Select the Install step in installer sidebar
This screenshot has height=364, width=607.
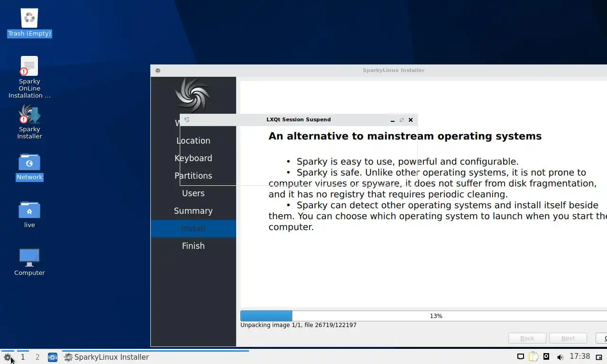[x=193, y=228]
